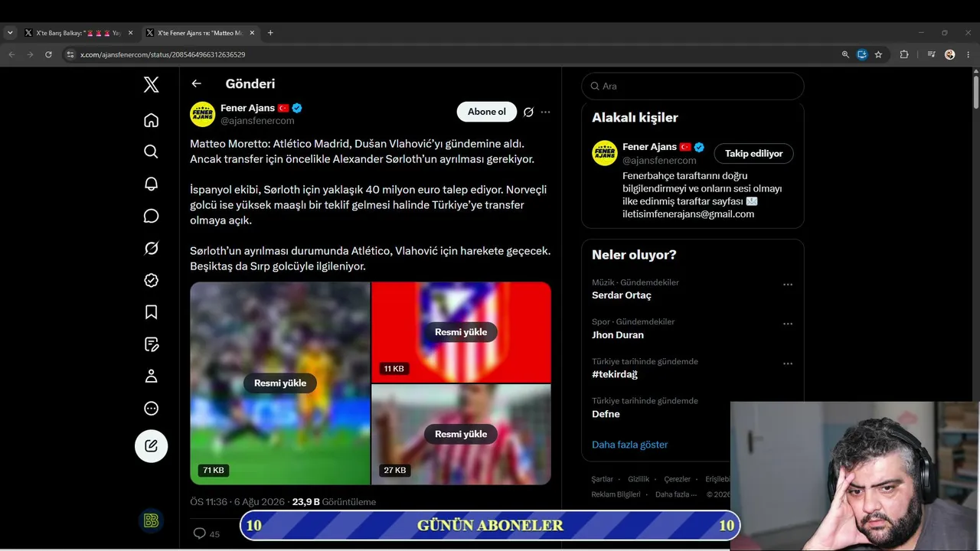This screenshot has width=980, height=551.
Task: Open more options for Jhon Duran trend
Action: (x=788, y=324)
